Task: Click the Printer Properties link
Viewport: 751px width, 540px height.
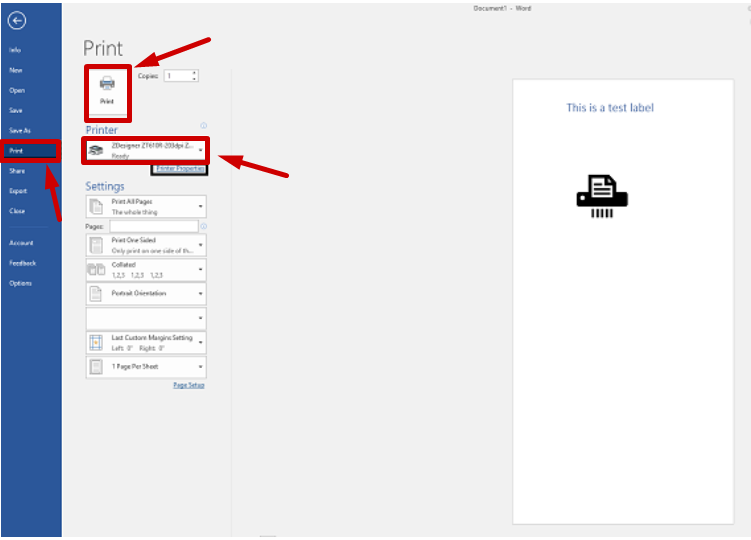Action: pyautogui.click(x=180, y=170)
